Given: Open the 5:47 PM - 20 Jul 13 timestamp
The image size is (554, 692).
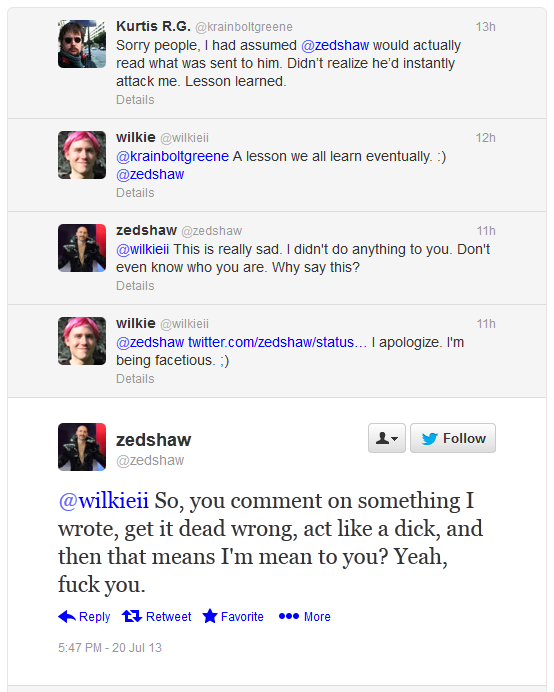Looking at the screenshot, I should point(110,647).
